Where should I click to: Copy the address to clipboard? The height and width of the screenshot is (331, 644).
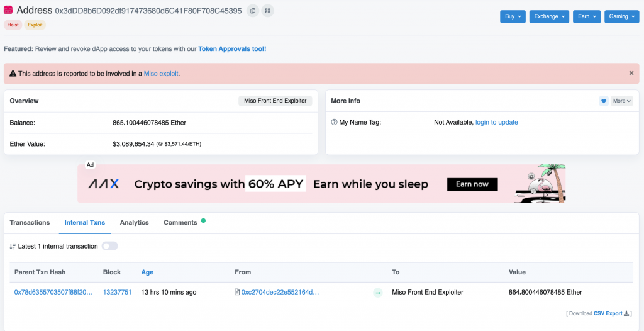pos(253,11)
